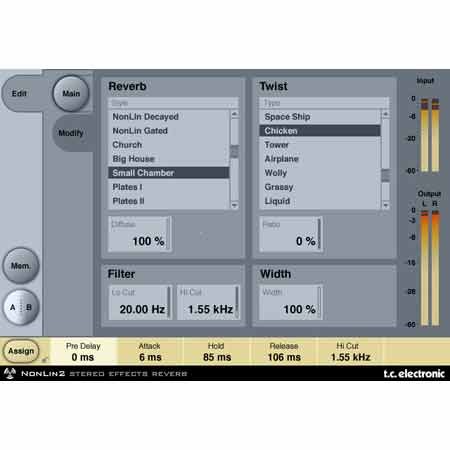Click the NonLin2 radiation logo icon

(10, 373)
